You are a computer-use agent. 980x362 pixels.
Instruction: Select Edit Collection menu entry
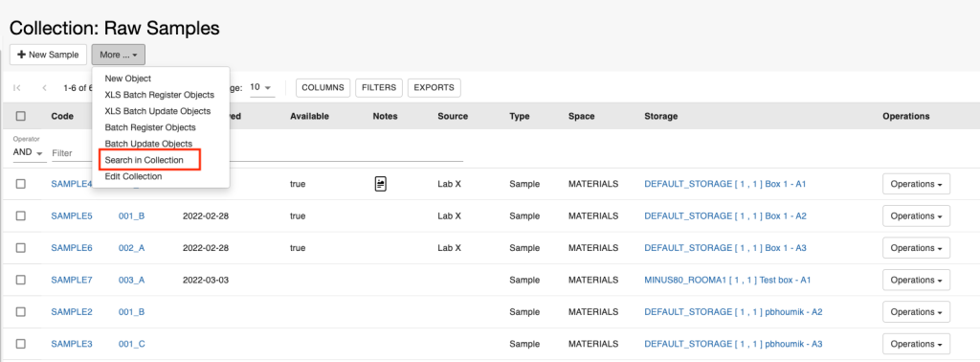[x=133, y=176]
